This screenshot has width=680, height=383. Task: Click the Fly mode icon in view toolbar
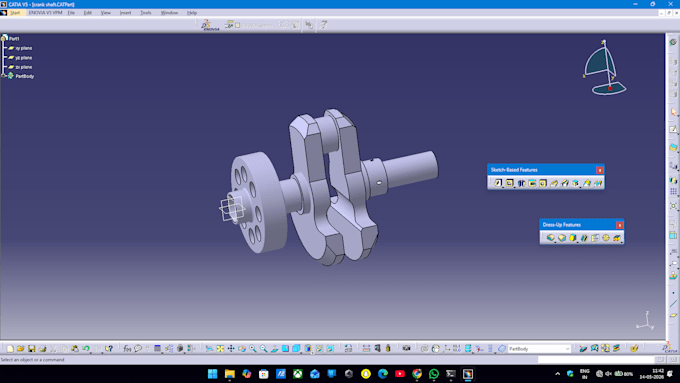(209, 349)
